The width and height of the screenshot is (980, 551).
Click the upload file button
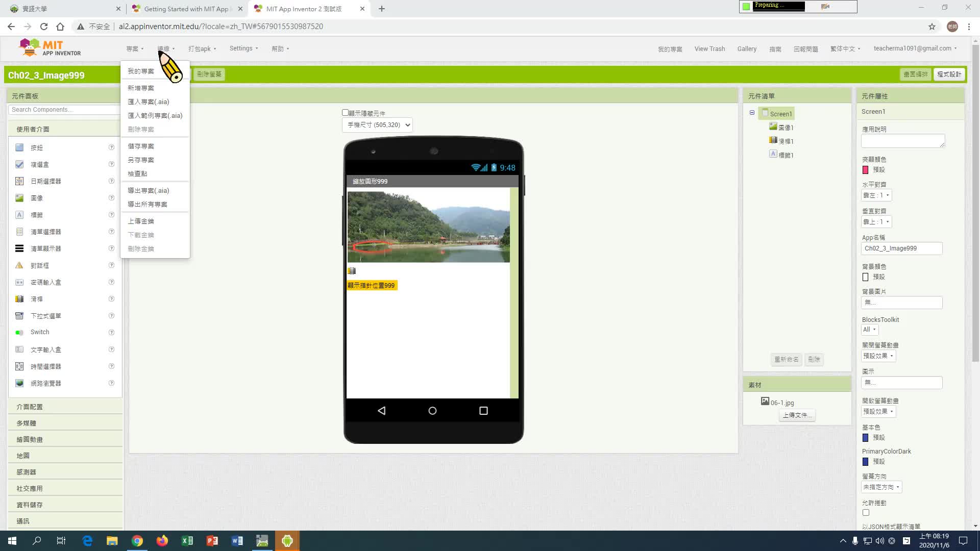pyautogui.click(x=797, y=415)
